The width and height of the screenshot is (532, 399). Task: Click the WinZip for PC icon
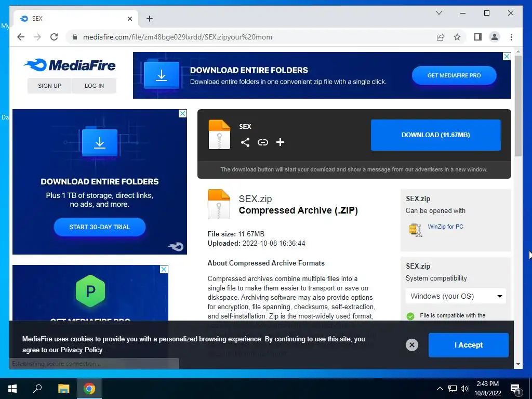click(x=415, y=230)
